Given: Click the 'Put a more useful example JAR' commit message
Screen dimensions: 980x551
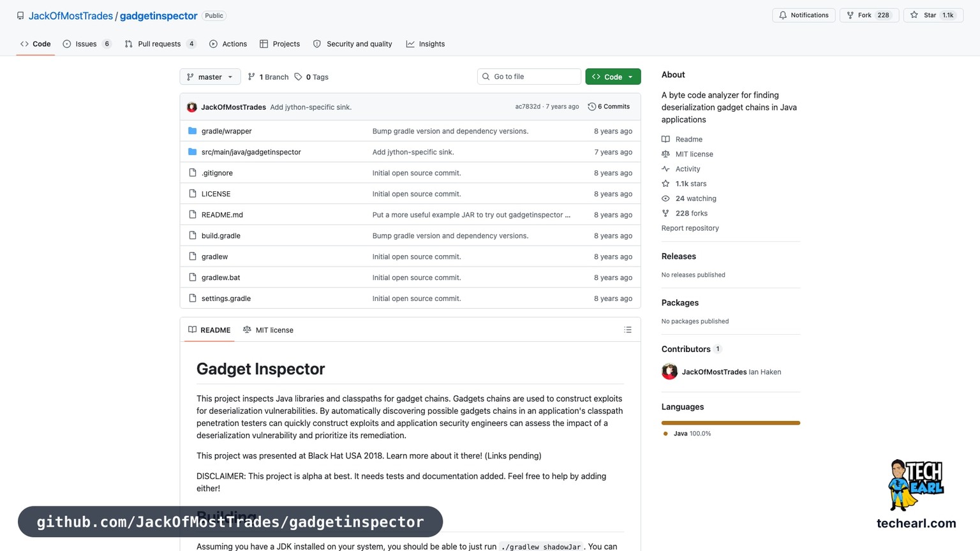Looking at the screenshot, I should pyautogui.click(x=471, y=215).
